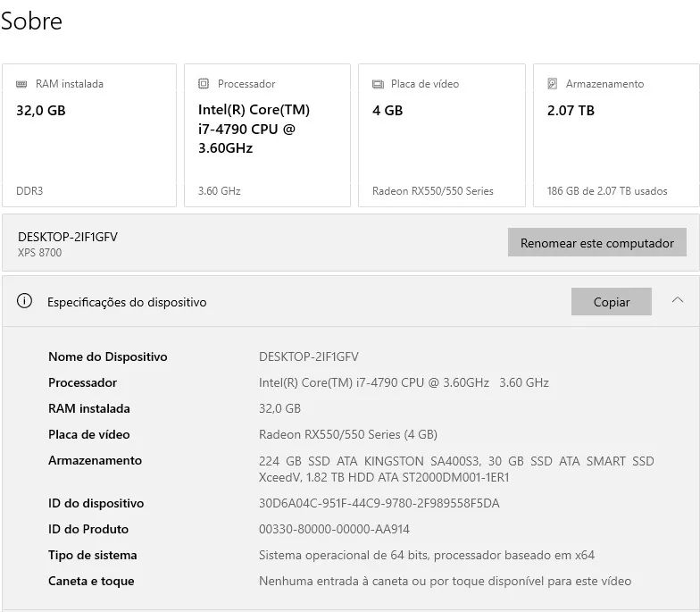The image size is (700, 612).
Task: Click Radeon RX550/550 Series in video card
Action: pos(432,191)
